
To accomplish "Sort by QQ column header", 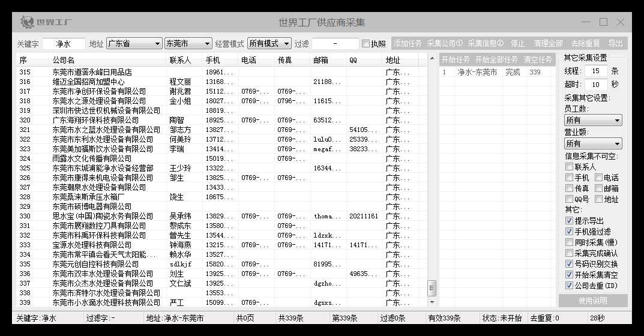I will pyautogui.click(x=364, y=60).
